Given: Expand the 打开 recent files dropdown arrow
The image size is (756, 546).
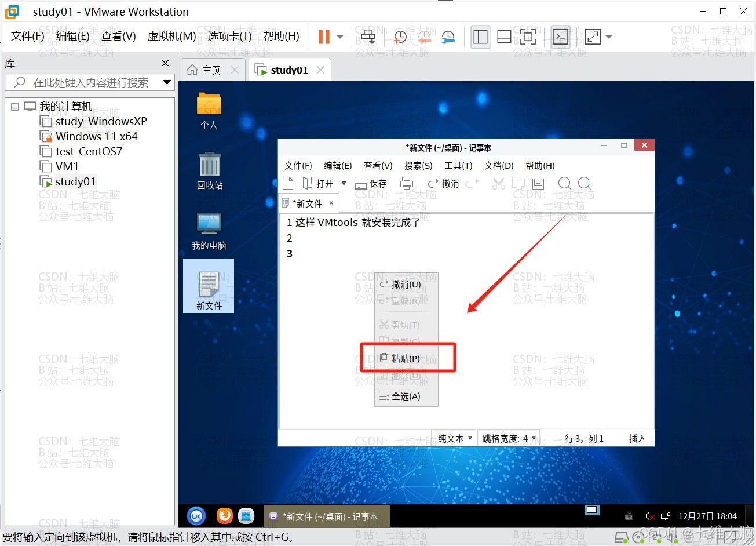Looking at the screenshot, I should click(344, 183).
